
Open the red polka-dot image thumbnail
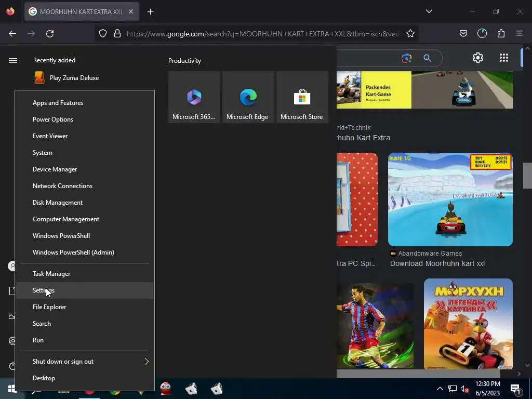point(357,199)
